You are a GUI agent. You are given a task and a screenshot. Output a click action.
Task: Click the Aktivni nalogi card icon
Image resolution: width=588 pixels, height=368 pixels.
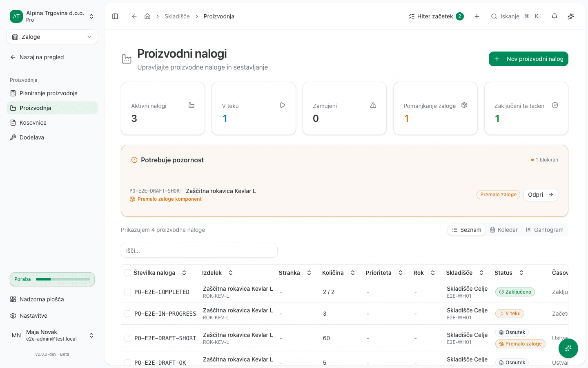tap(192, 105)
